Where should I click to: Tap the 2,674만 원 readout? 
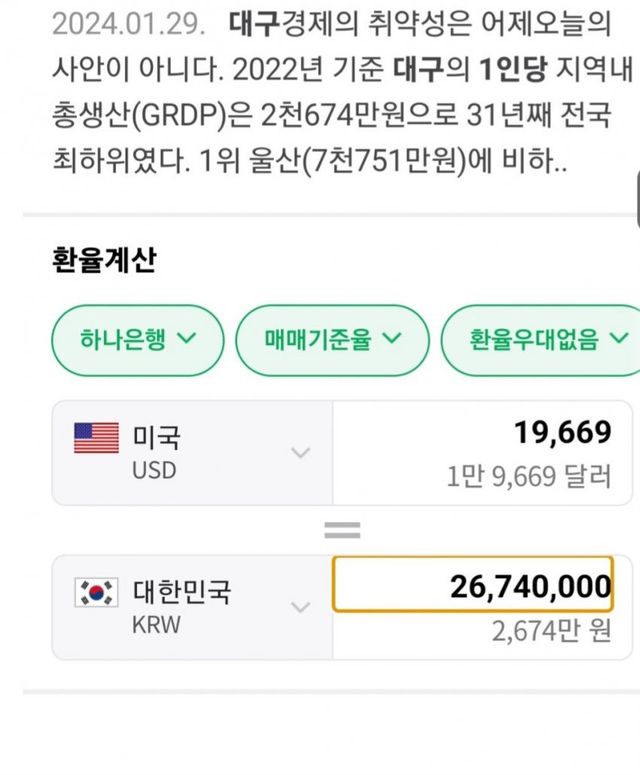click(x=550, y=631)
